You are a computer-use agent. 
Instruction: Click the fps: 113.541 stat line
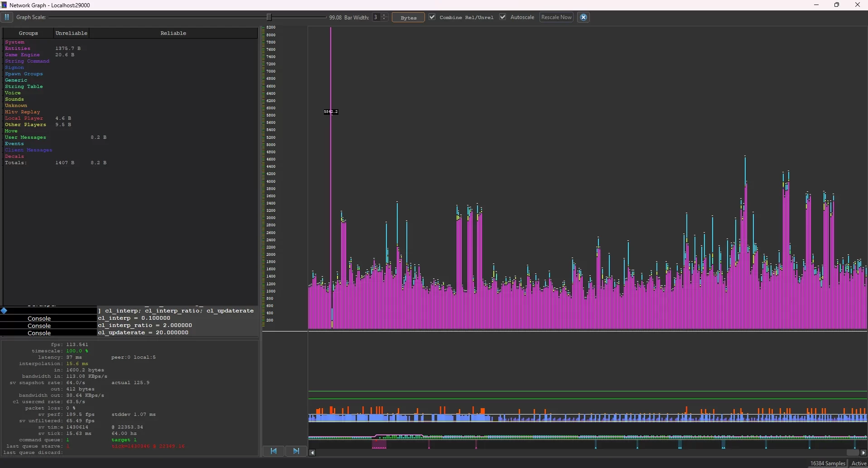coord(69,345)
